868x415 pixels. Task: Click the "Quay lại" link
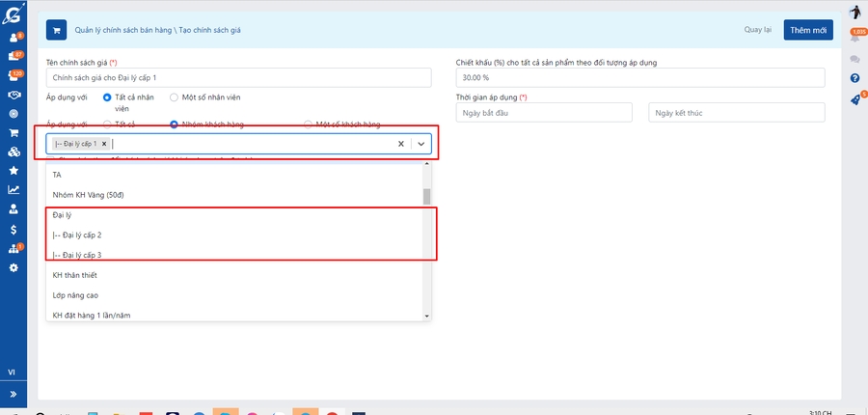coord(758,30)
